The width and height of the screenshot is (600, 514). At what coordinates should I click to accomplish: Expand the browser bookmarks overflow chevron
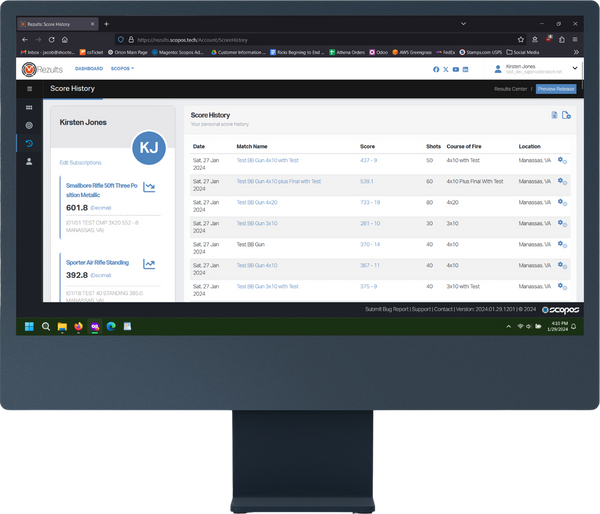tap(576, 52)
